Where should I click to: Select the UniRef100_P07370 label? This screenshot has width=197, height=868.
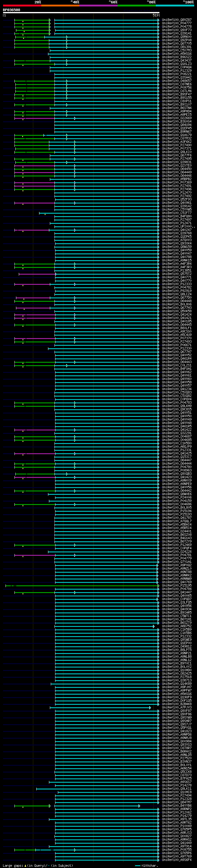[x=177, y=338]
